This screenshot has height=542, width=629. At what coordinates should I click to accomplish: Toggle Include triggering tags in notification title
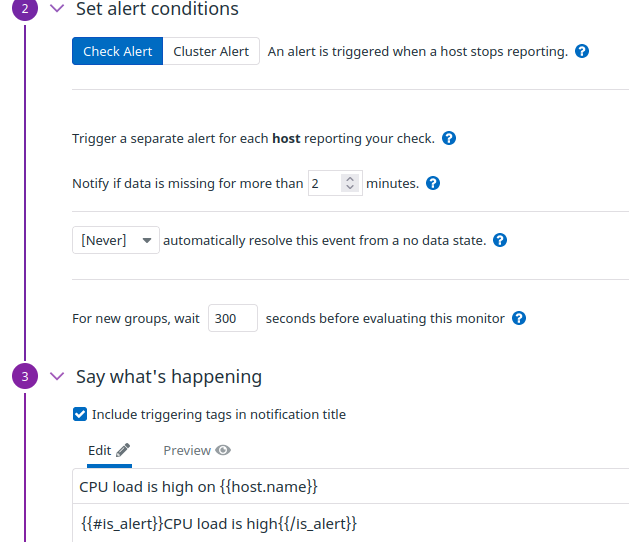point(80,414)
